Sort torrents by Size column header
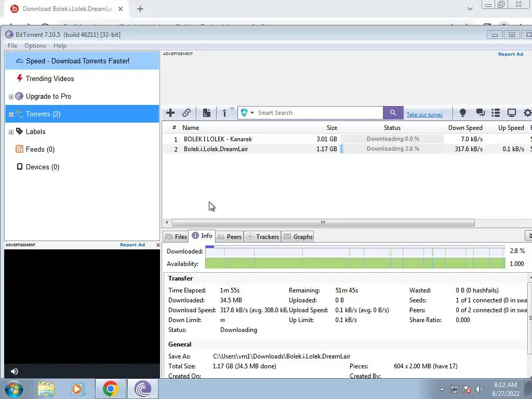The width and height of the screenshot is (532, 399). tap(324, 128)
